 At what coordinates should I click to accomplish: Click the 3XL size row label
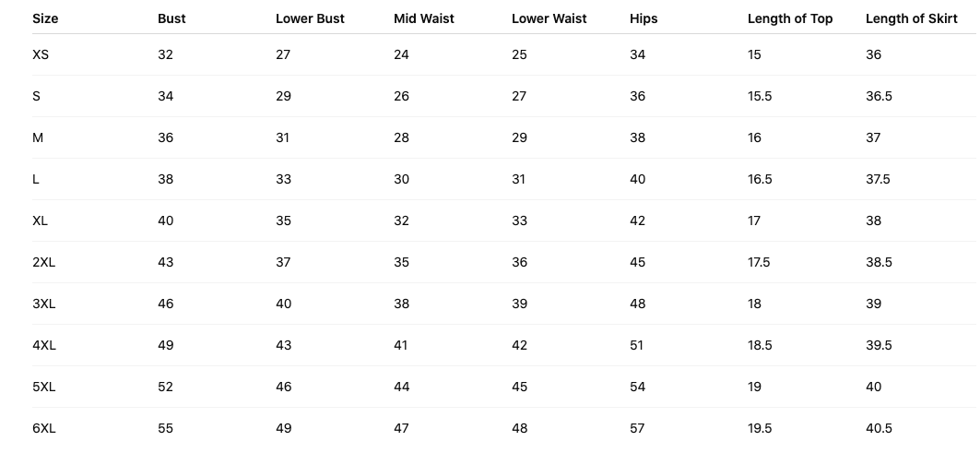coord(43,304)
